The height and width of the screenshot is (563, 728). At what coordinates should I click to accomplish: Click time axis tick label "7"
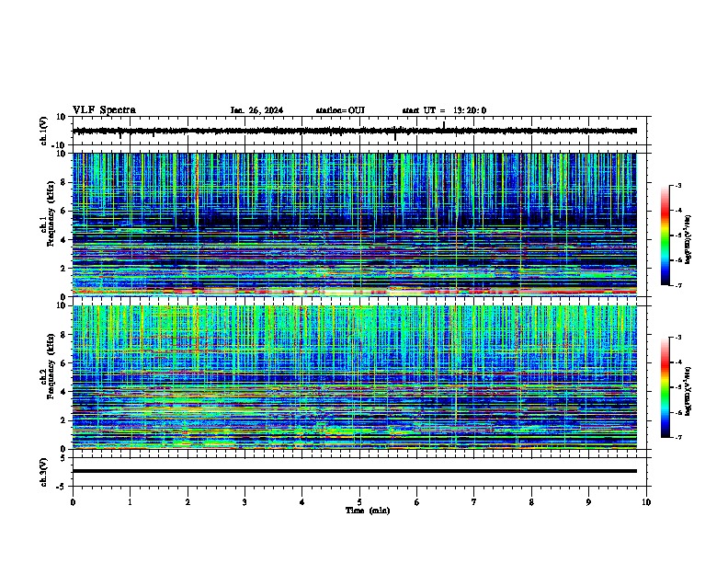[474, 502]
